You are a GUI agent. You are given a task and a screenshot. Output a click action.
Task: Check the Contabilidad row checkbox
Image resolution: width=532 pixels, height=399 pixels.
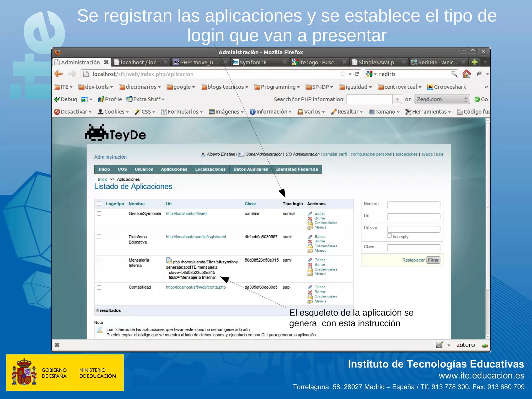99,287
